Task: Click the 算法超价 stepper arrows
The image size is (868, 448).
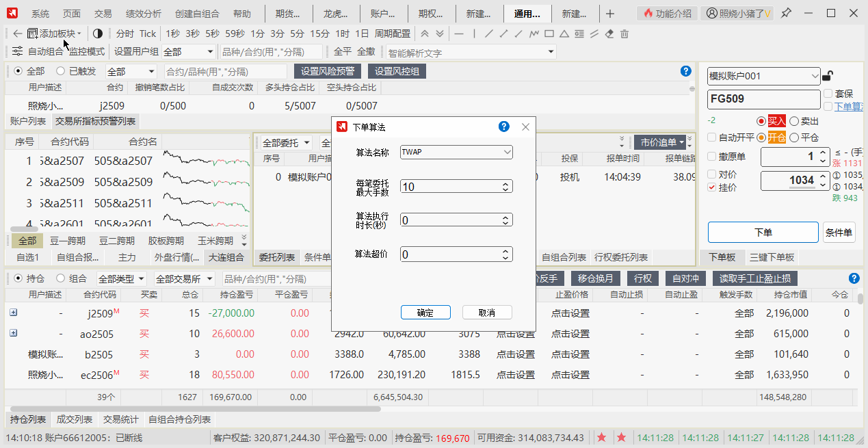Action: 506,254
